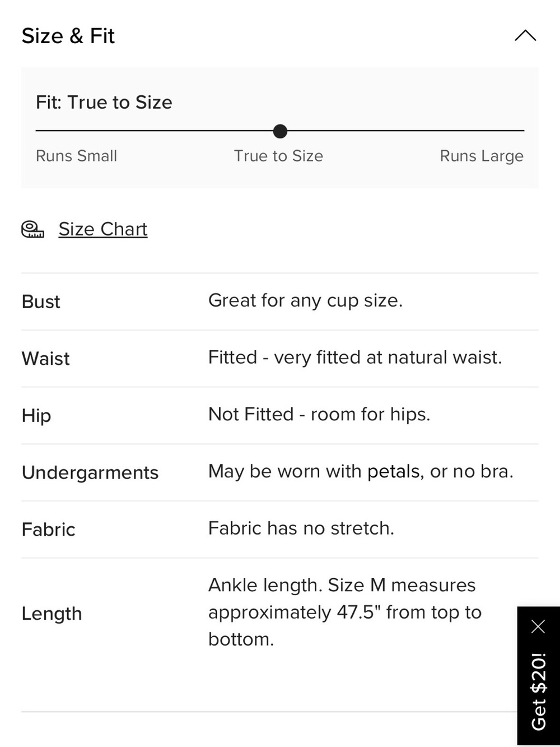560x747 pixels.
Task: Select the Fabric row label
Action: 49,530
